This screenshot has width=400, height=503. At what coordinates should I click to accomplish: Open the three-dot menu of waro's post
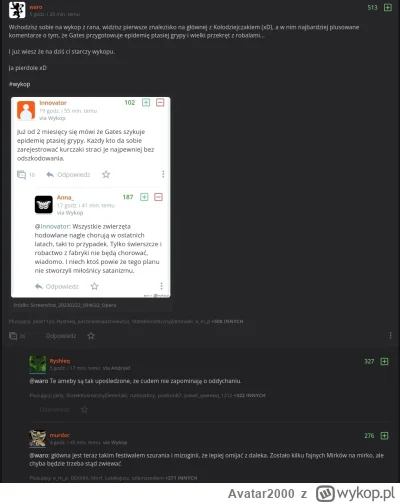(x=390, y=336)
